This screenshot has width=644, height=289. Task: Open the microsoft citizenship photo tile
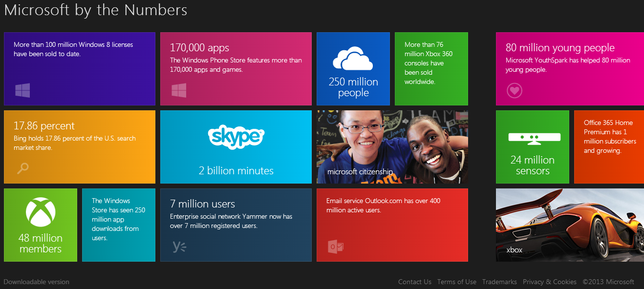click(392, 147)
